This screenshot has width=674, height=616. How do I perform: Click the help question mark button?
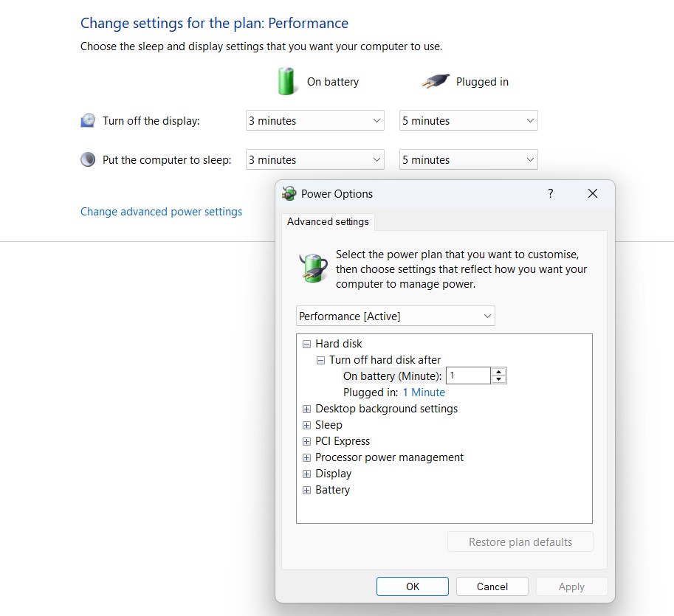tap(550, 193)
